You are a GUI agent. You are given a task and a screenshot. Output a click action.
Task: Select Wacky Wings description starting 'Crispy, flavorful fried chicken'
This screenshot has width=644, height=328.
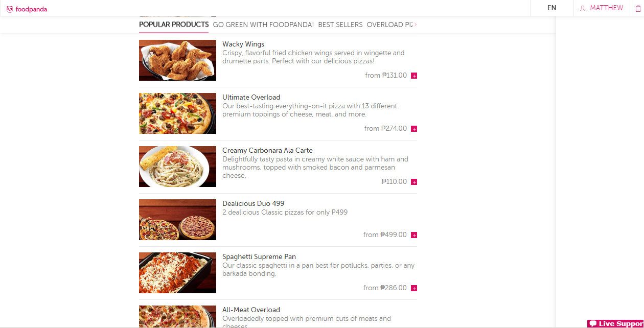[x=313, y=57]
